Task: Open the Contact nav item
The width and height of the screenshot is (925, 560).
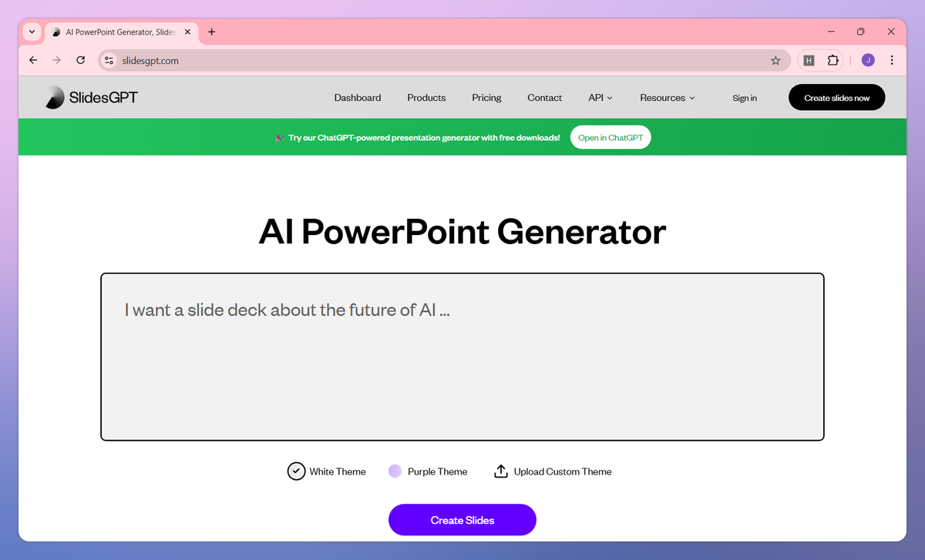Action: coord(544,98)
